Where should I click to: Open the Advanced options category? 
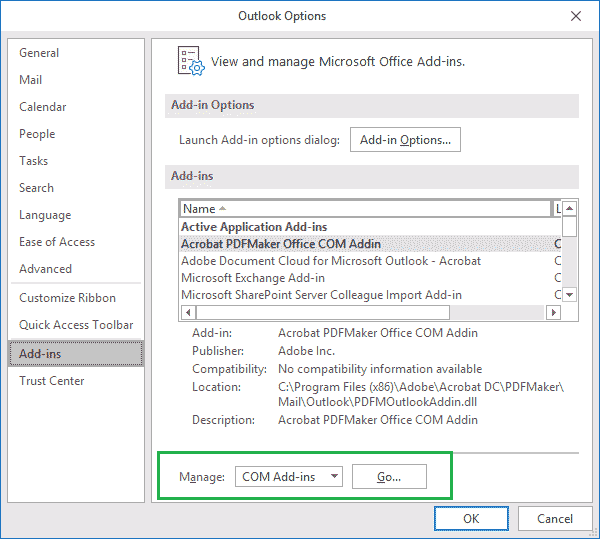(76, 269)
